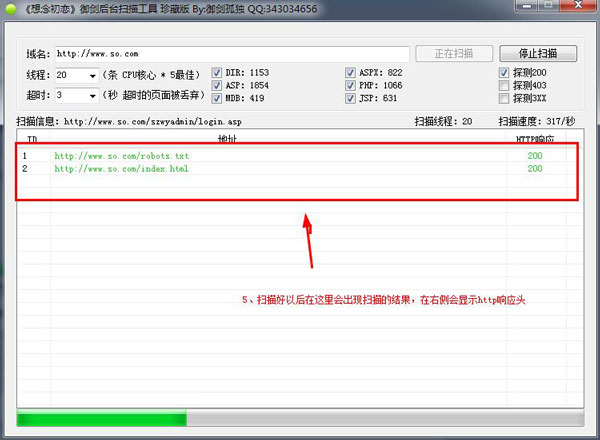Enable the 探测3XX checkbox
This screenshot has width=600, height=440.
tap(504, 99)
